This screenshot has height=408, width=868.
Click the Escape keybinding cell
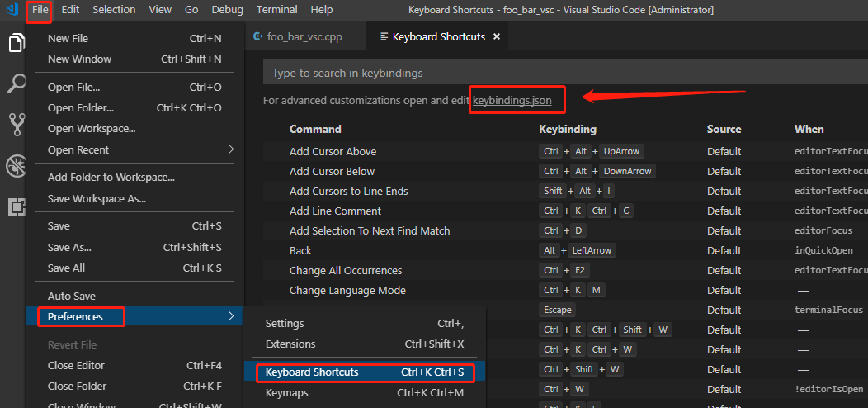click(x=558, y=310)
